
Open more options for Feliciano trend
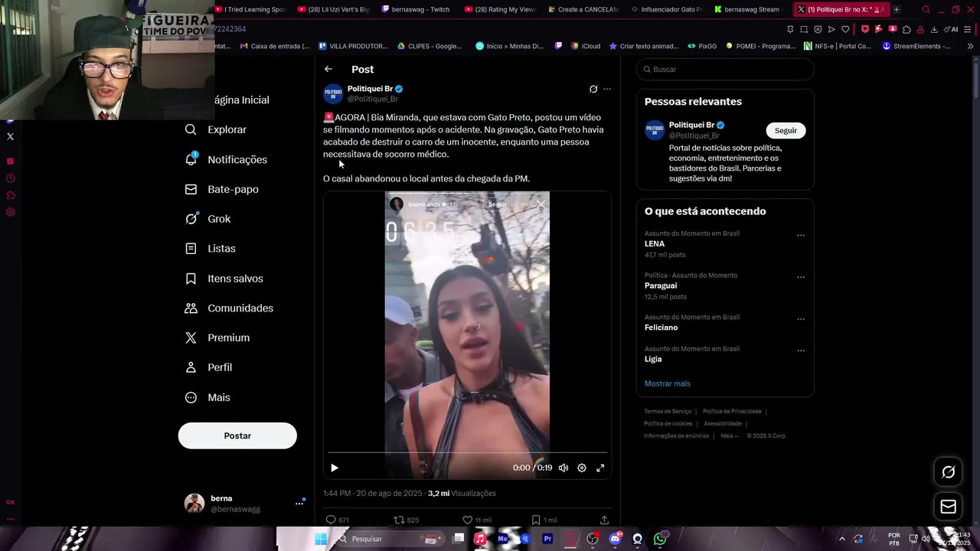pyautogui.click(x=801, y=319)
